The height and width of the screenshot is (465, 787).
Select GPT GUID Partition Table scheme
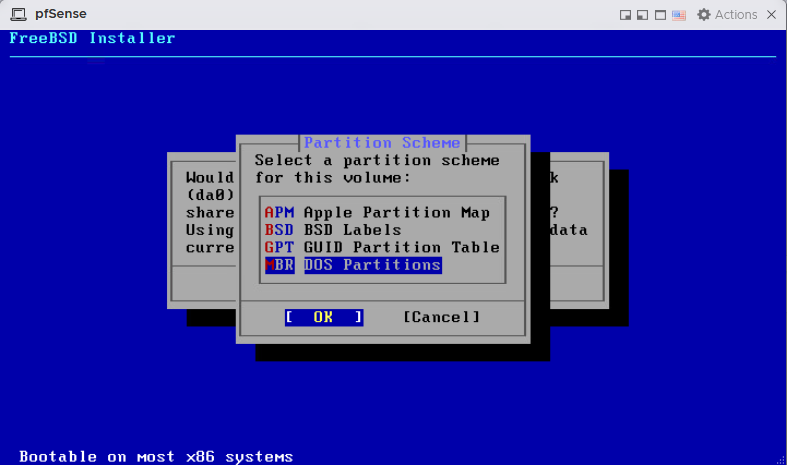tap(382, 247)
